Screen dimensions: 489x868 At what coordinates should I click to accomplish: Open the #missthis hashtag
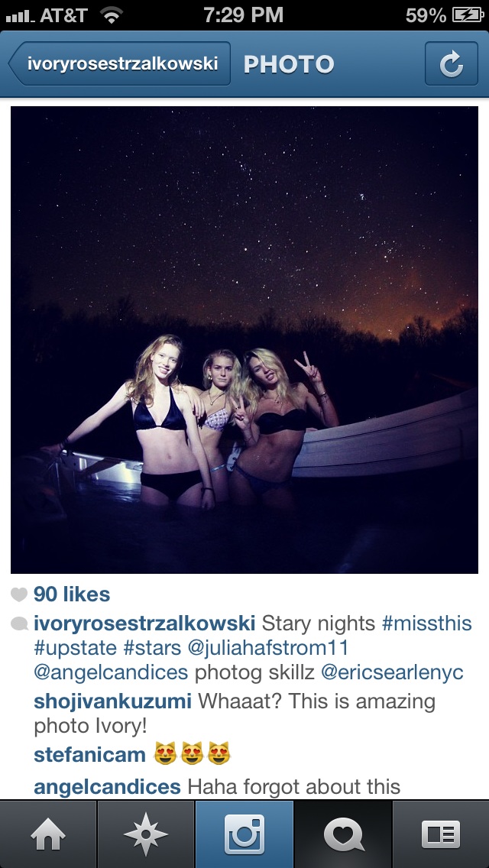click(427, 623)
